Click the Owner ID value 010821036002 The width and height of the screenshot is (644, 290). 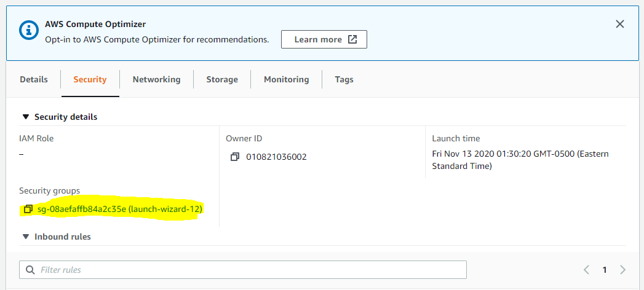click(276, 157)
